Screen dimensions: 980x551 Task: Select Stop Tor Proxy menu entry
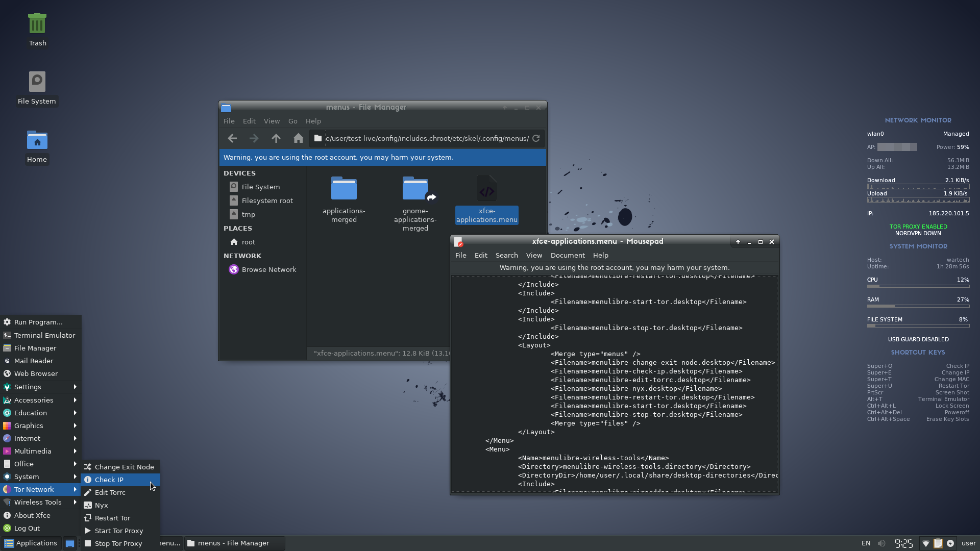118,543
